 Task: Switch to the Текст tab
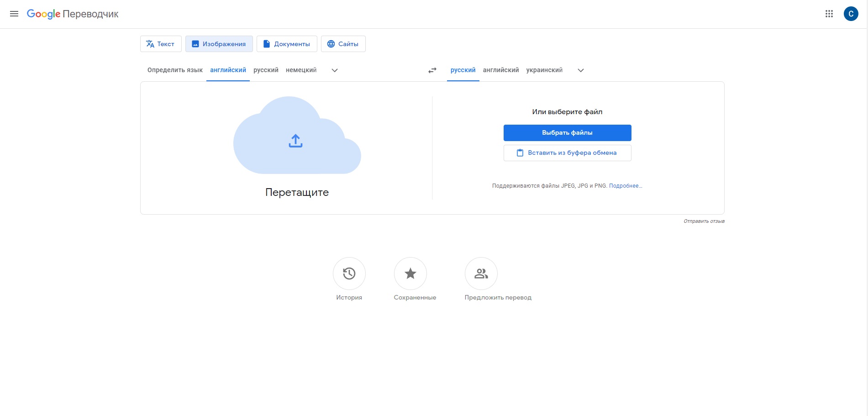pos(161,44)
